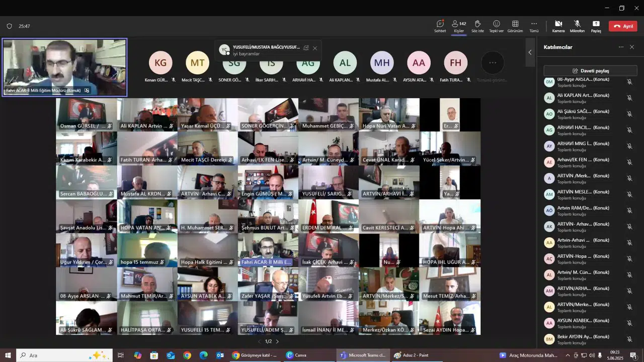Select Fahri ACAR's pinned video thumbnail

pyautogui.click(x=64, y=67)
